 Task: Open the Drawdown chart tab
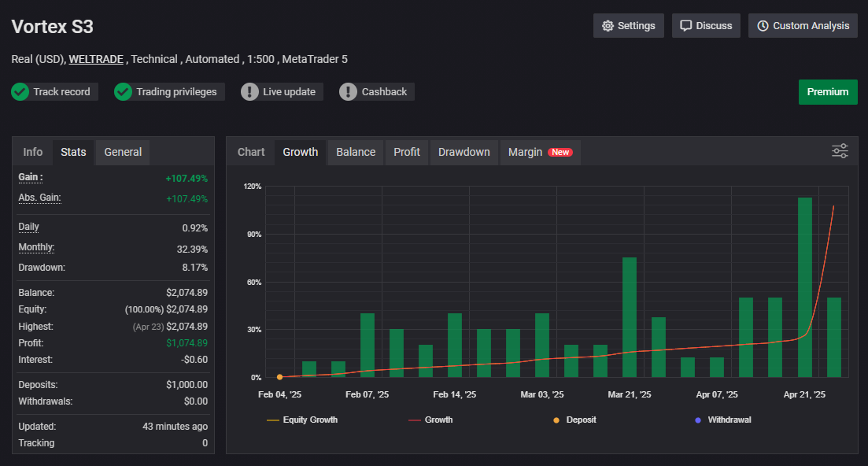pyautogui.click(x=464, y=152)
